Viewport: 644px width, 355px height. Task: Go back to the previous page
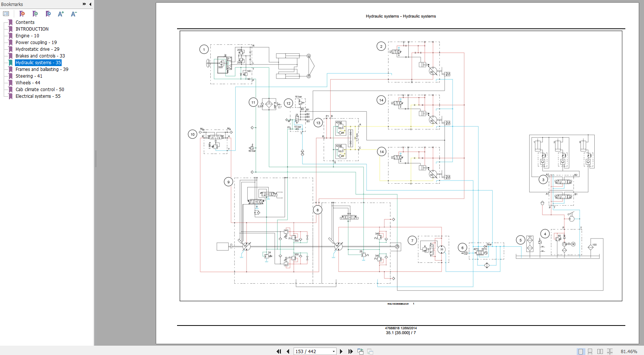click(288, 351)
